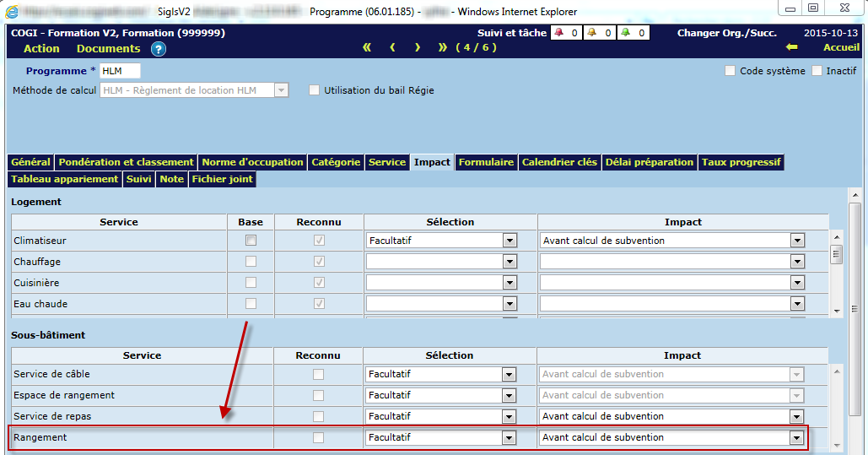Open the Action menu
The height and width of the screenshot is (455, 868).
(x=41, y=48)
